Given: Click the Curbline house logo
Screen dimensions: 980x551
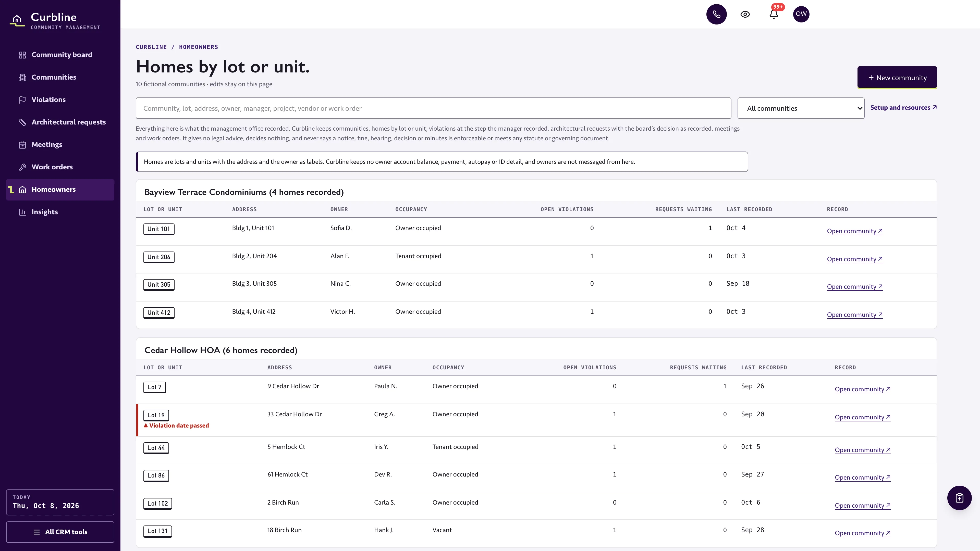Looking at the screenshot, I should (x=17, y=20).
